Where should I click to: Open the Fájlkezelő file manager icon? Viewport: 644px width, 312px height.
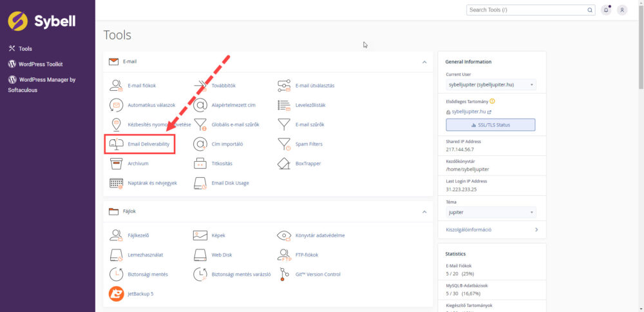click(x=116, y=235)
